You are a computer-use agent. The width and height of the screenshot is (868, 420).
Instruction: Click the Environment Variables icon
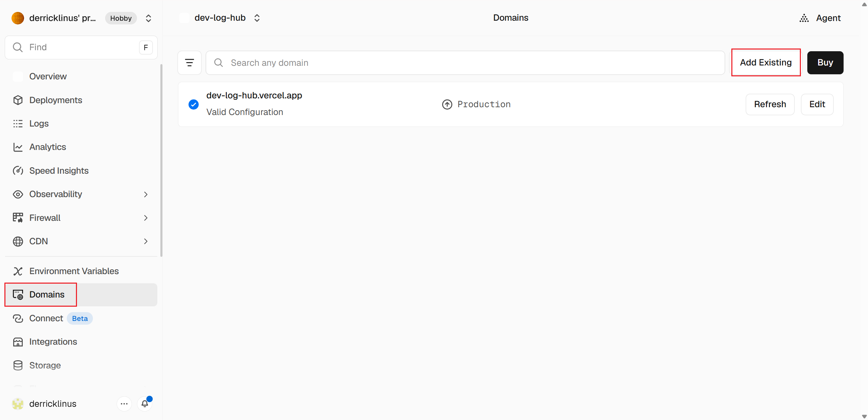tap(18, 271)
